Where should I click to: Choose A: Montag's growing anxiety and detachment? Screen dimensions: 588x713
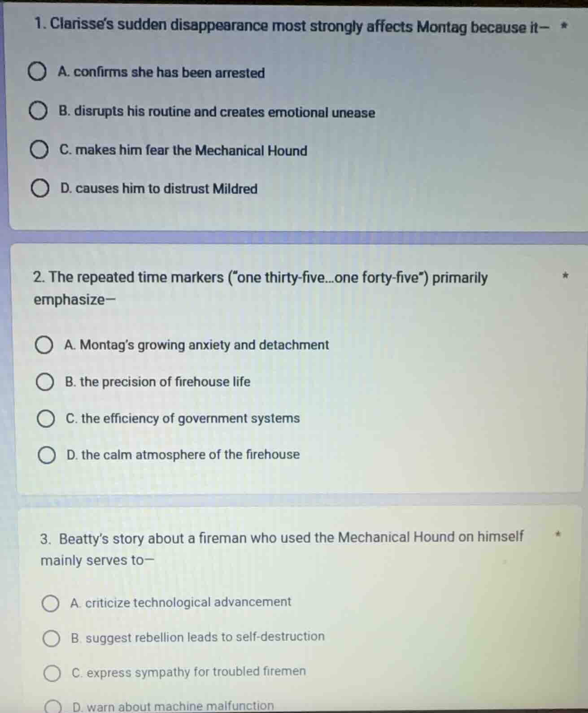click(x=44, y=345)
